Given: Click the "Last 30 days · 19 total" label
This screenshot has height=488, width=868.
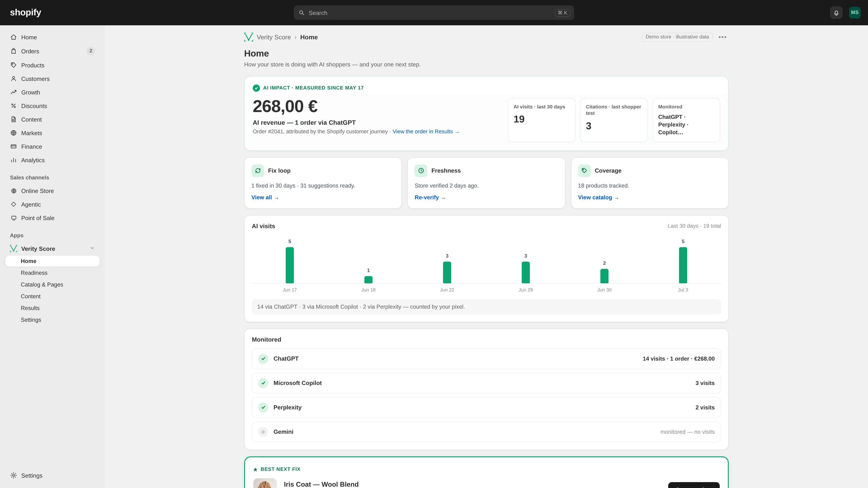Looking at the screenshot, I should click(x=694, y=226).
